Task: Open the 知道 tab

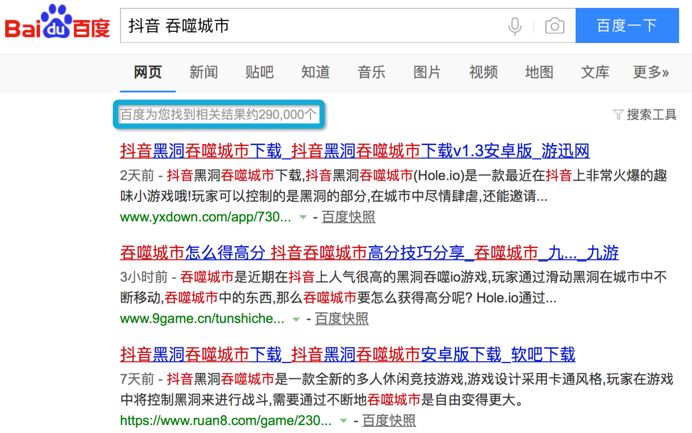Action: [x=316, y=72]
